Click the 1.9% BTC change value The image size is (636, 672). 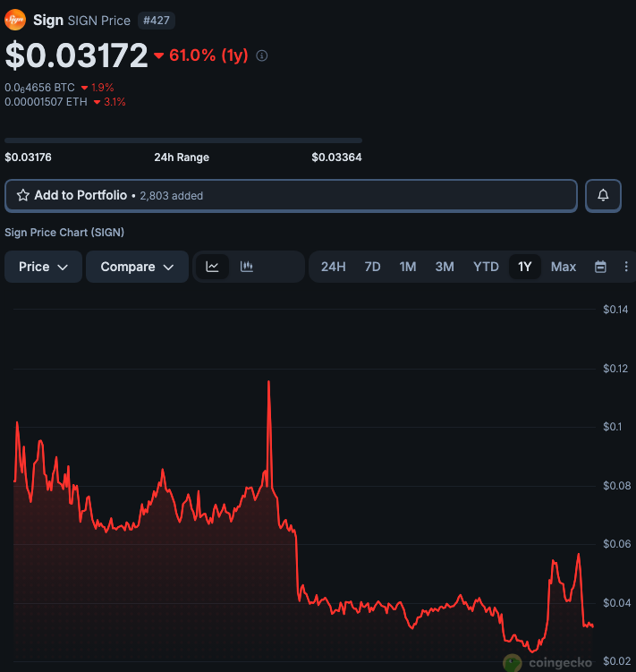[x=103, y=88]
